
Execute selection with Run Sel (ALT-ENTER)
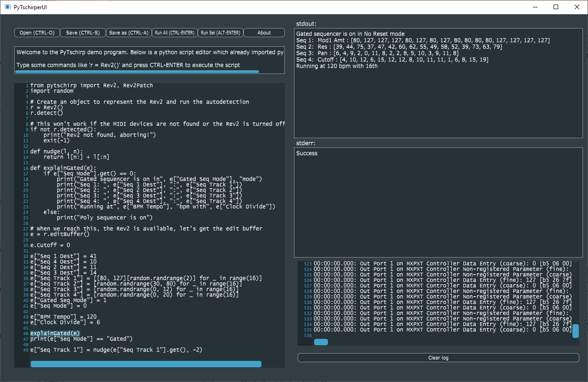pyautogui.click(x=220, y=33)
